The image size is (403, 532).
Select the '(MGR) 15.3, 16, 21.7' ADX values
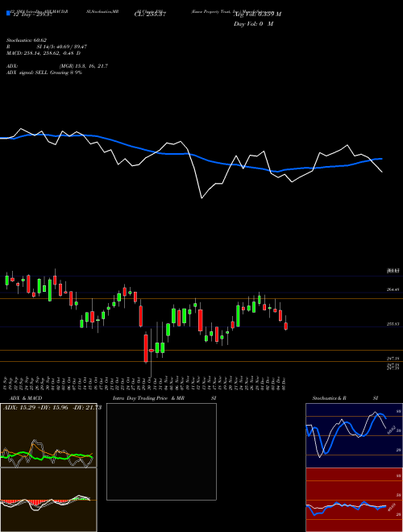(84, 66)
